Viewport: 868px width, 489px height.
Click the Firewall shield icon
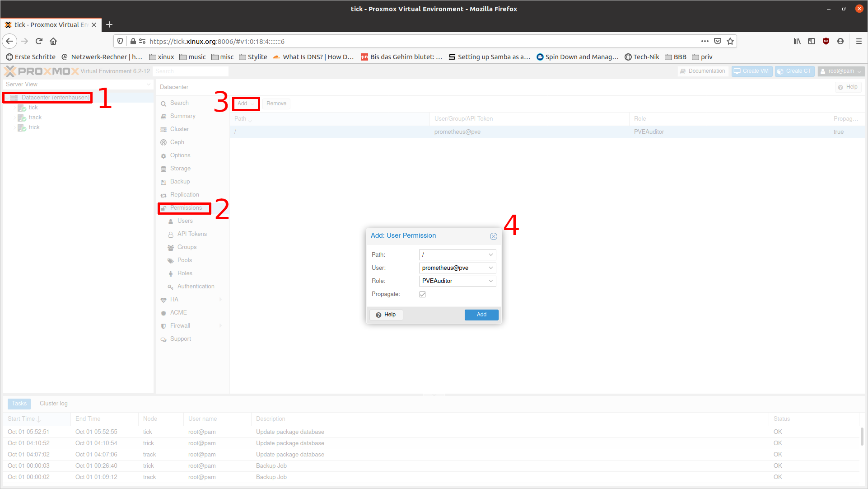click(163, 326)
